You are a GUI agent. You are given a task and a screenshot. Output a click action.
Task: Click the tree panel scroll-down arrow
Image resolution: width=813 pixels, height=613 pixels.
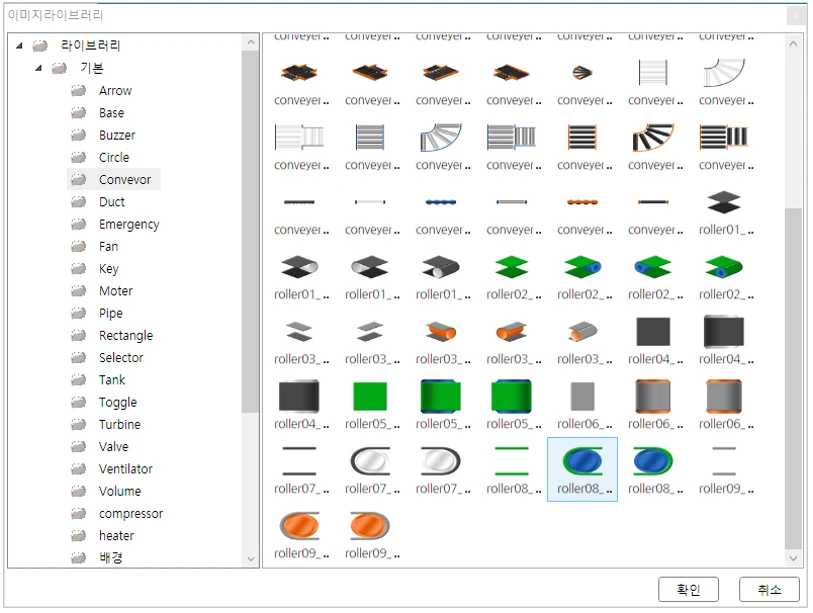(x=251, y=559)
